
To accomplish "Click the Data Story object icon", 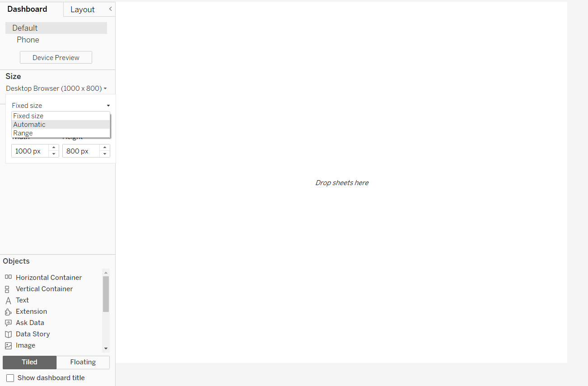I will click(8, 334).
